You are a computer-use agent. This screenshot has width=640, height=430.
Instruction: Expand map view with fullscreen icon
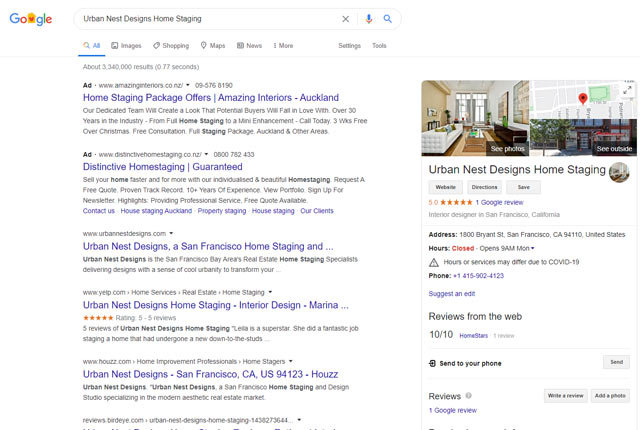click(627, 90)
